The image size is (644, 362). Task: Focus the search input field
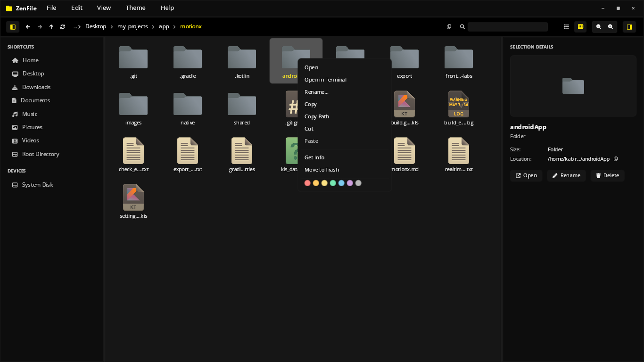(x=508, y=27)
